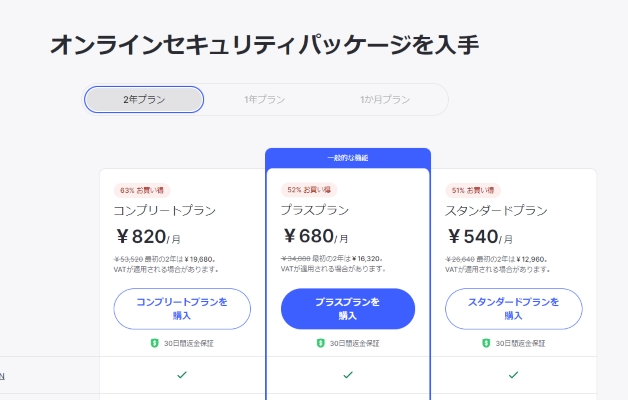Image resolution: width=628 pixels, height=400 pixels.
Task: Click the green shield icon under Plus plan
Action: point(320,343)
